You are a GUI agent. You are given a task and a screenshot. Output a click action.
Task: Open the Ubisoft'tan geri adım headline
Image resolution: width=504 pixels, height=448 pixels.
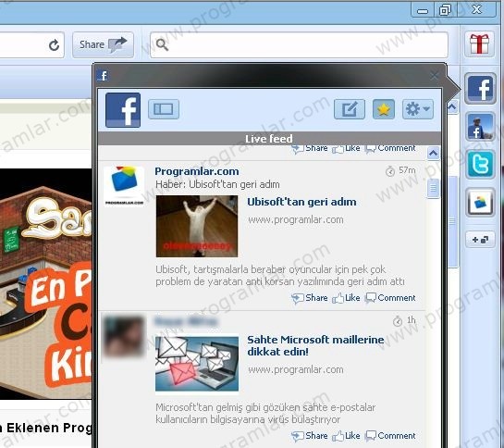[x=301, y=202]
